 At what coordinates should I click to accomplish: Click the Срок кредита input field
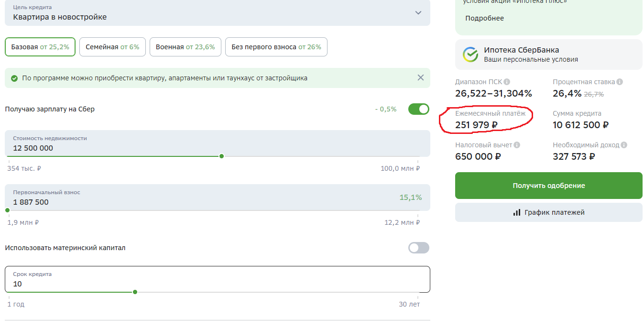(x=218, y=279)
